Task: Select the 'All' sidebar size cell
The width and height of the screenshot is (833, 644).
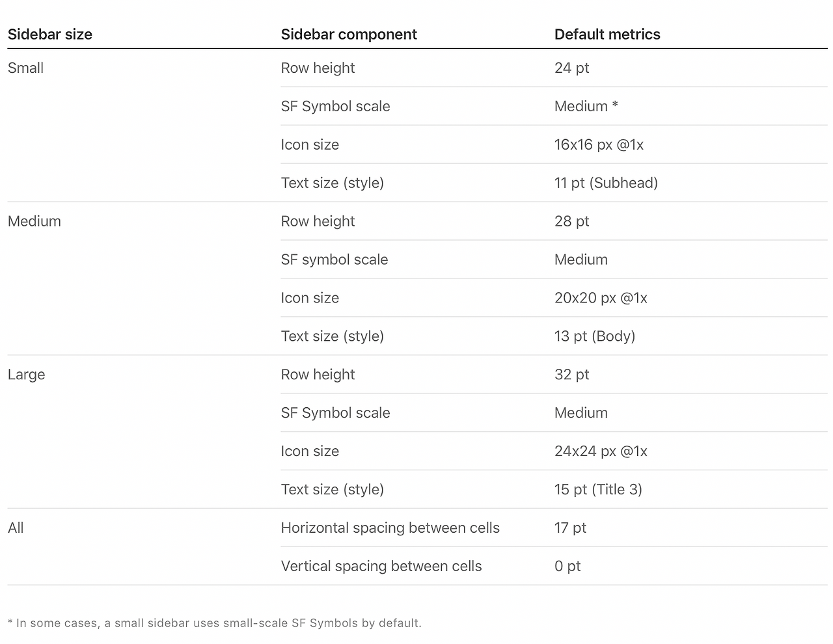Action: point(16,528)
